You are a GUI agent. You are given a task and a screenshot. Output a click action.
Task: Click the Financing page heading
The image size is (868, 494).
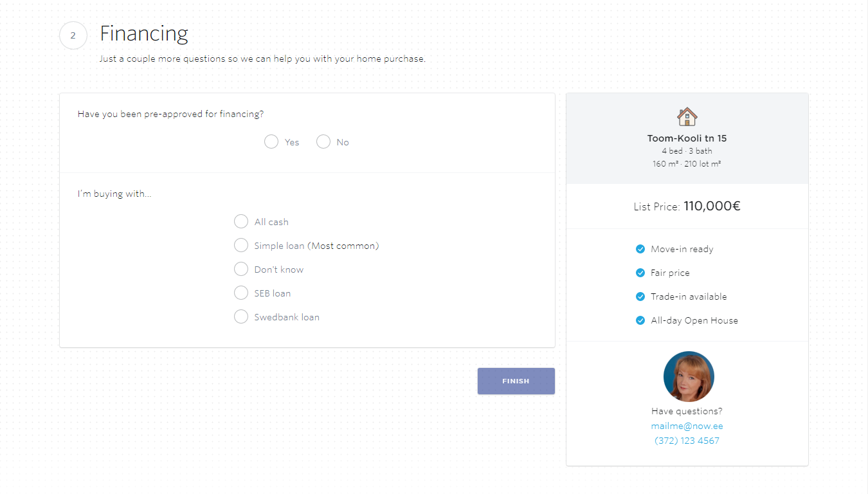pyautogui.click(x=144, y=33)
